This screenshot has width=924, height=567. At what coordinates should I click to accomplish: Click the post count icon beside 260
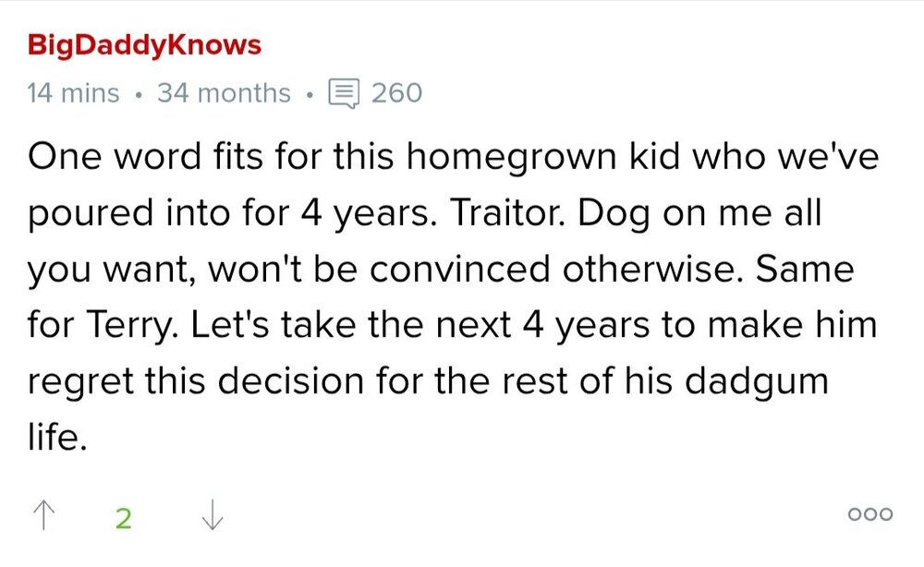point(345,93)
